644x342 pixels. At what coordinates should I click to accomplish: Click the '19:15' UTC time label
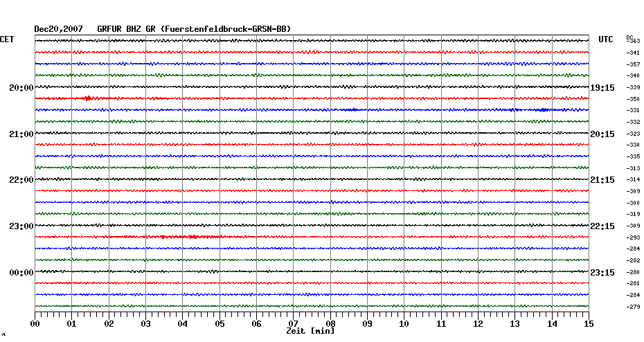[x=602, y=88]
